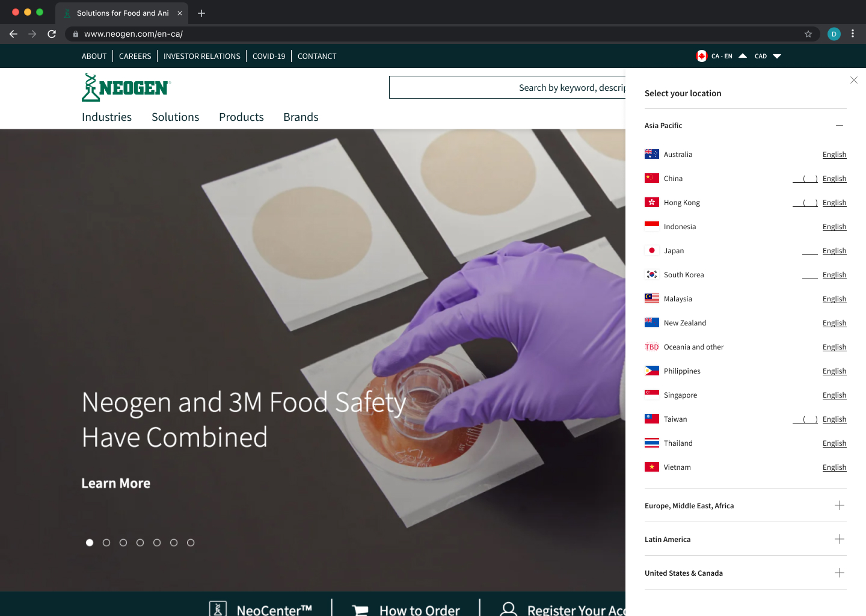Click the Canada flag icon in the header
The height and width of the screenshot is (616, 866).
tap(701, 56)
